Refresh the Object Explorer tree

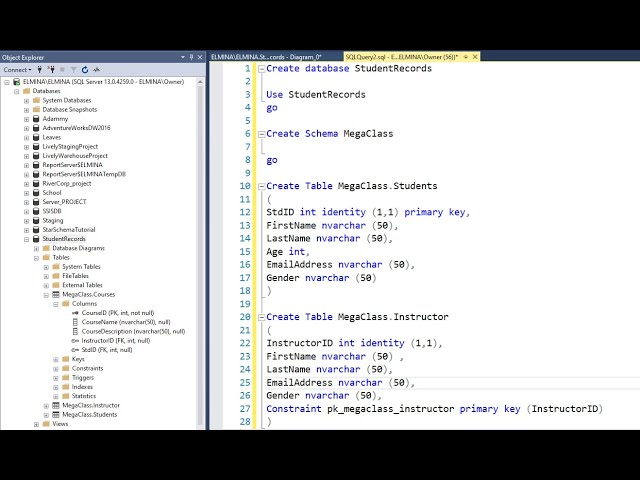[85, 70]
